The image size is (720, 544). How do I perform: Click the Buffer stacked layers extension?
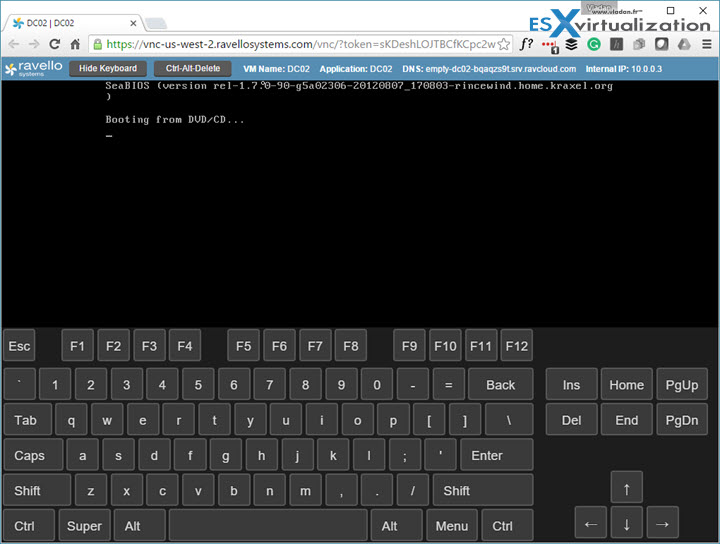click(x=571, y=44)
